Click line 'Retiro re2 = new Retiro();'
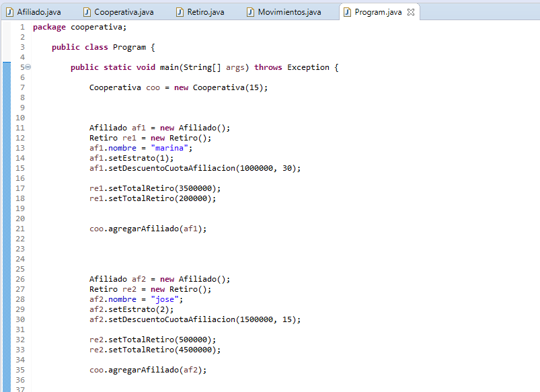The width and height of the screenshot is (540, 392). (x=150, y=289)
